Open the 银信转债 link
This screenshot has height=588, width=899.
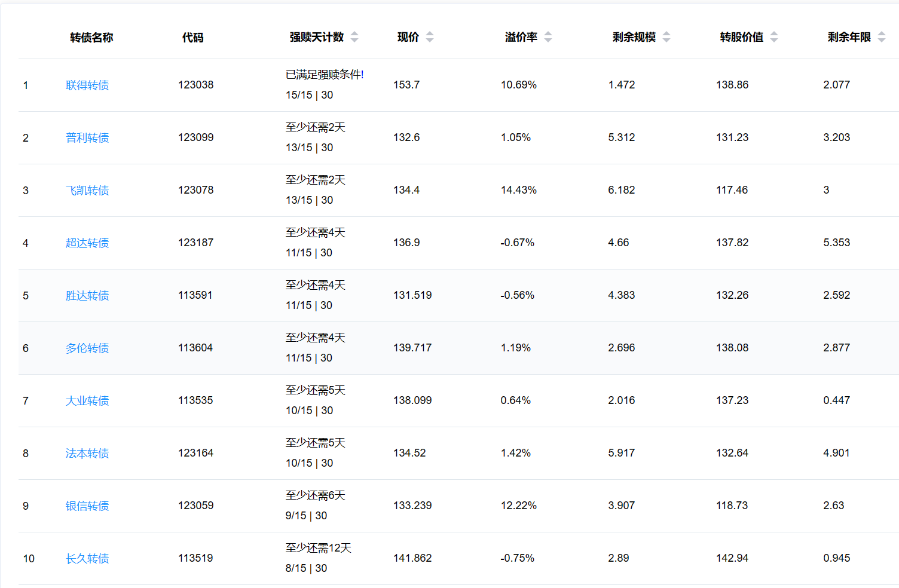coord(87,506)
